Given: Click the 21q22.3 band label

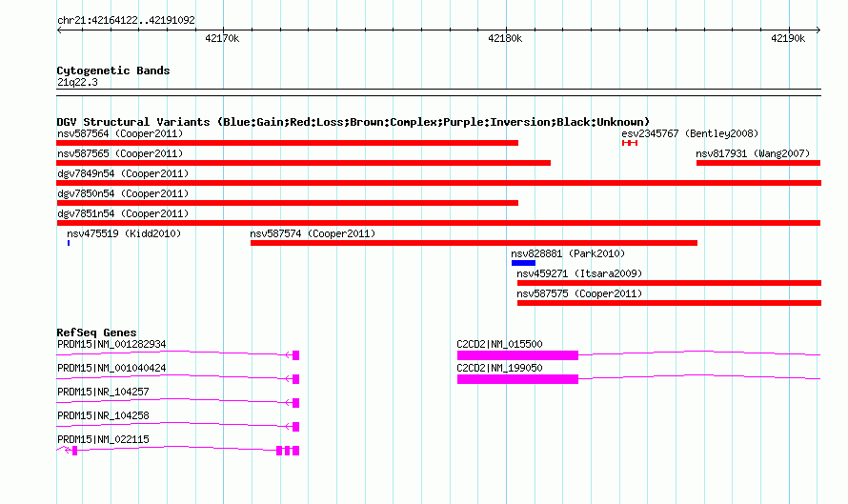Looking at the screenshot, I should point(77,82).
